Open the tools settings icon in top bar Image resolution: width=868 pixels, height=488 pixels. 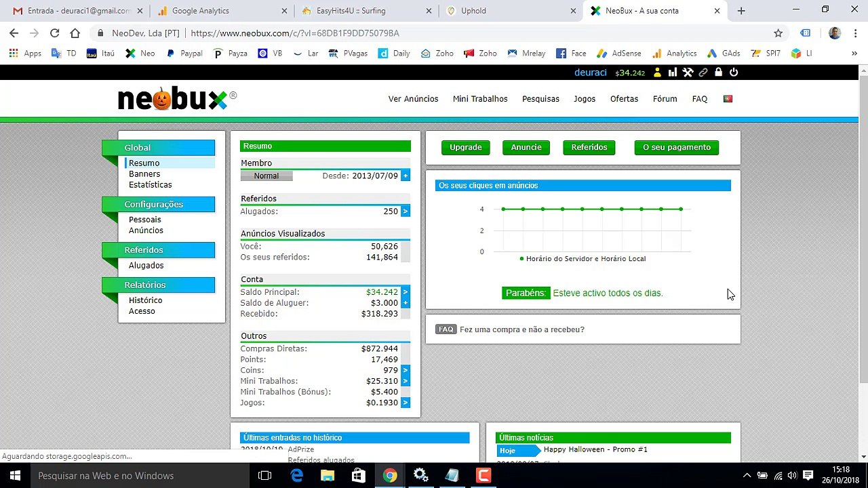point(688,73)
